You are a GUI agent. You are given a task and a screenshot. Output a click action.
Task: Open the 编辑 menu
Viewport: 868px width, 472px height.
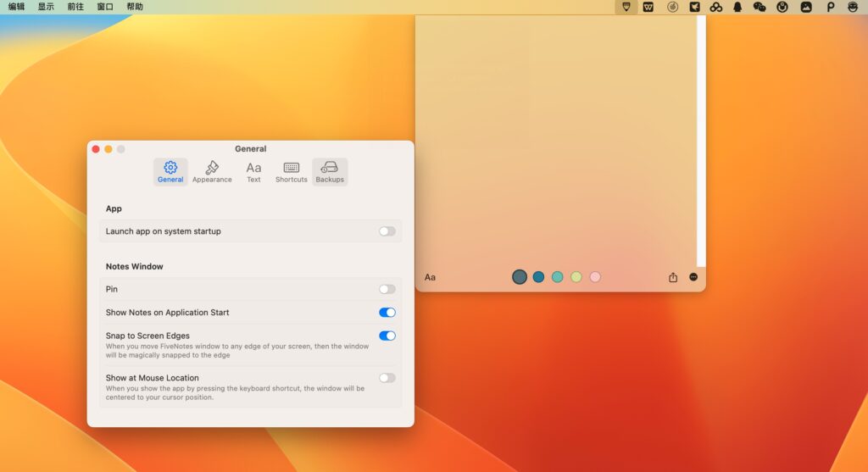(17, 7)
